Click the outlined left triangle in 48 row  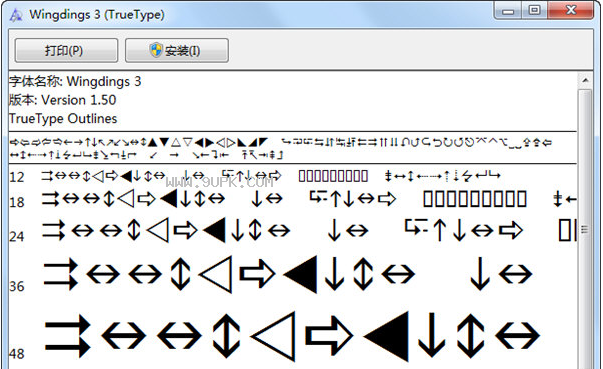[273, 336]
